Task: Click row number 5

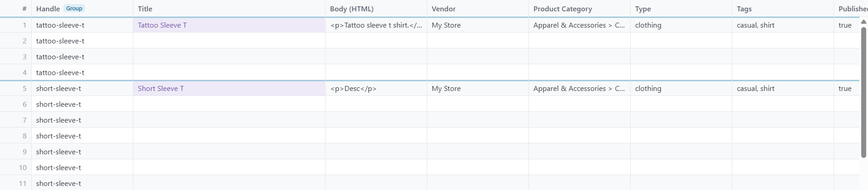Action: click(x=16, y=89)
